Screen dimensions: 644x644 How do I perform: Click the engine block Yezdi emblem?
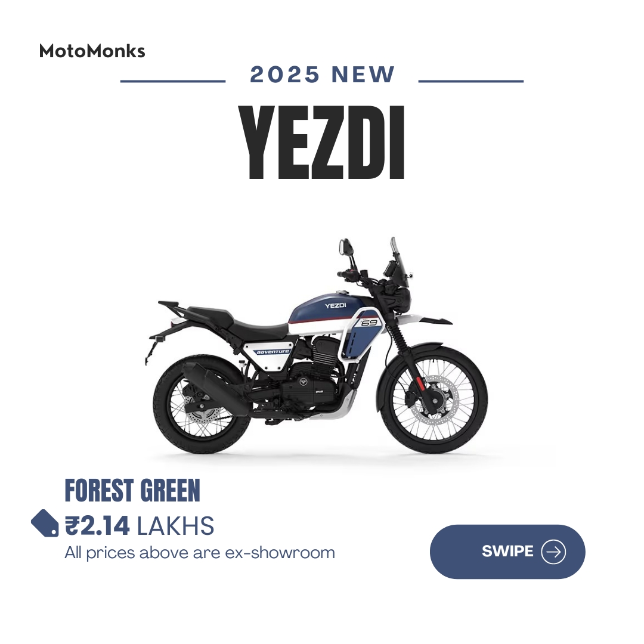(x=303, y=381)
